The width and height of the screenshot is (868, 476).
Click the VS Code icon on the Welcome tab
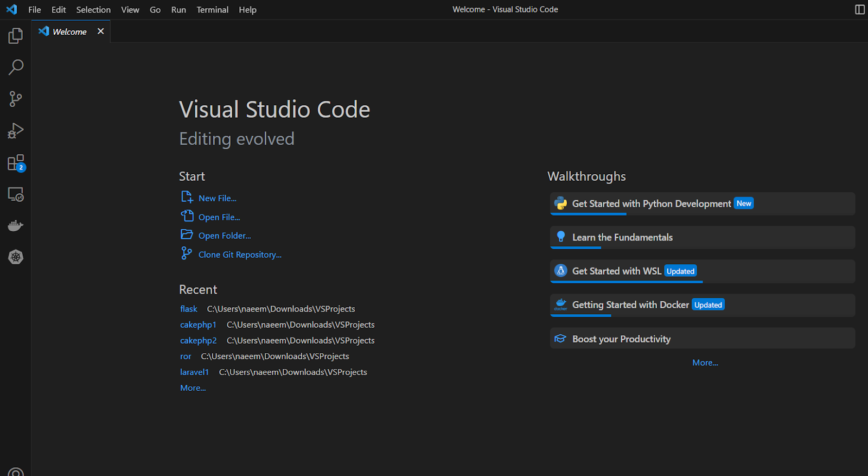pyautogui.click(x=44, y=31)
